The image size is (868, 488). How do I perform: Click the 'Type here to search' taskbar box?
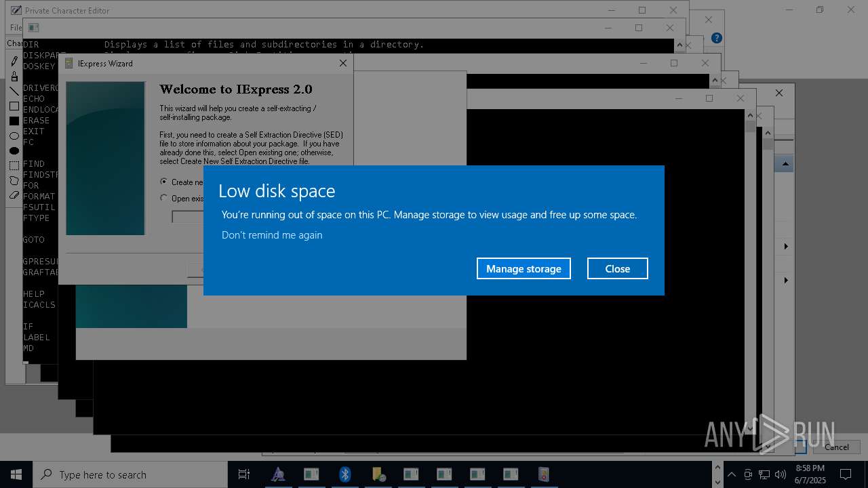click(130, 474)
